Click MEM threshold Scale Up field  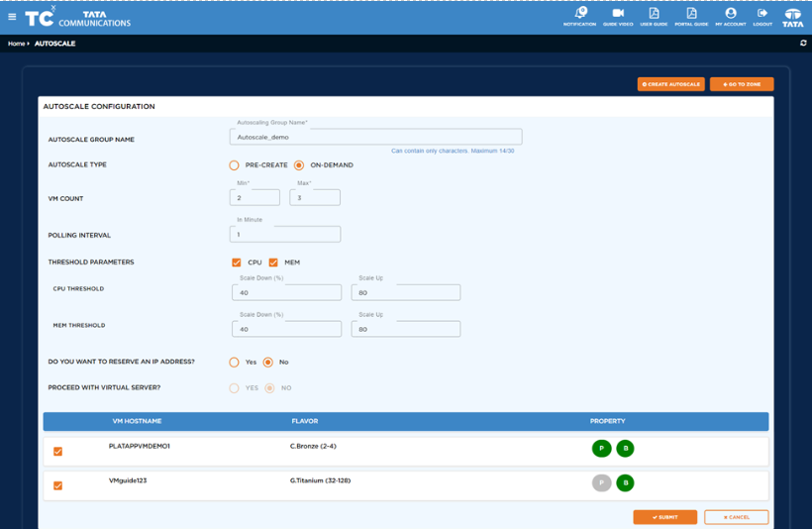tap(405, 329)
